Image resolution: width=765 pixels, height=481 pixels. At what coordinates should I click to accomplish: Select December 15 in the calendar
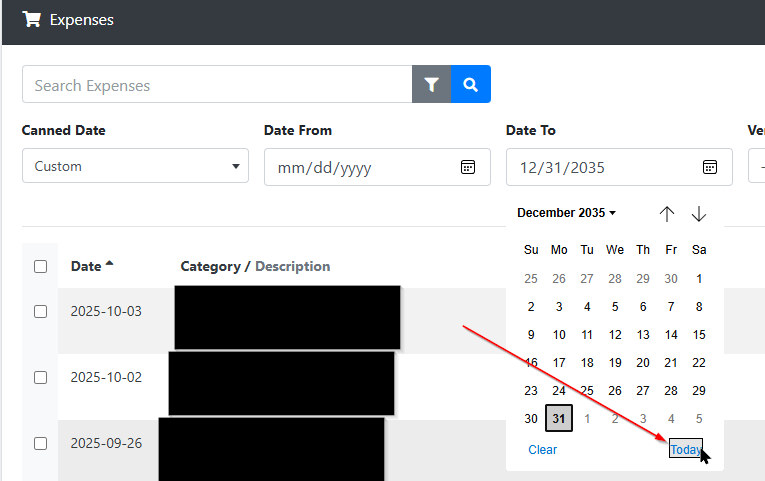pyautogui.click(x=699, y=335)
